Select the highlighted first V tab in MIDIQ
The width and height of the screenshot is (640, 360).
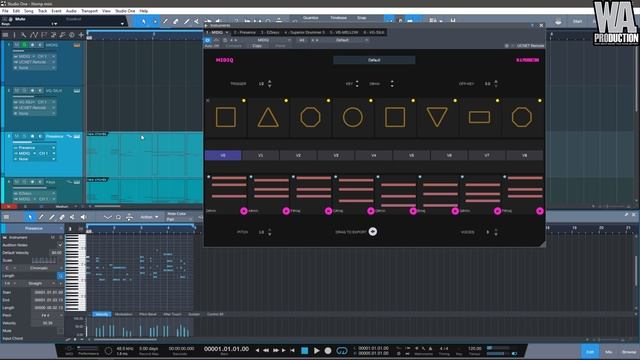223,155
